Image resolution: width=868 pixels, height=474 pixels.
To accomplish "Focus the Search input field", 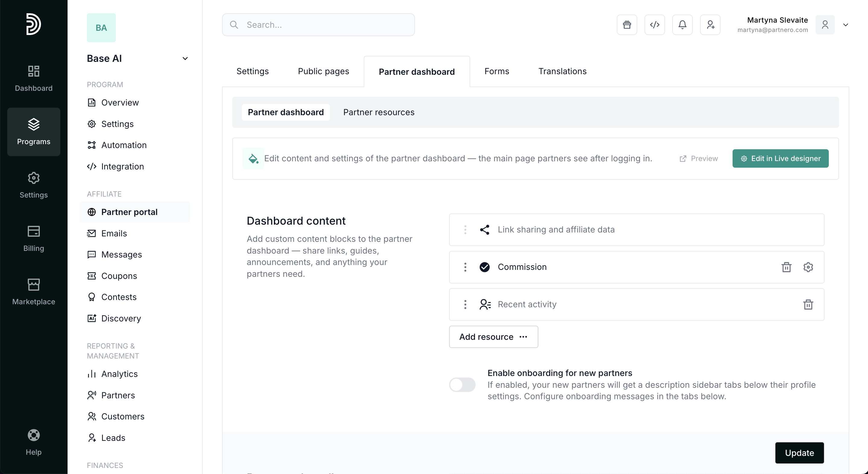I will [x=318, y=25].
